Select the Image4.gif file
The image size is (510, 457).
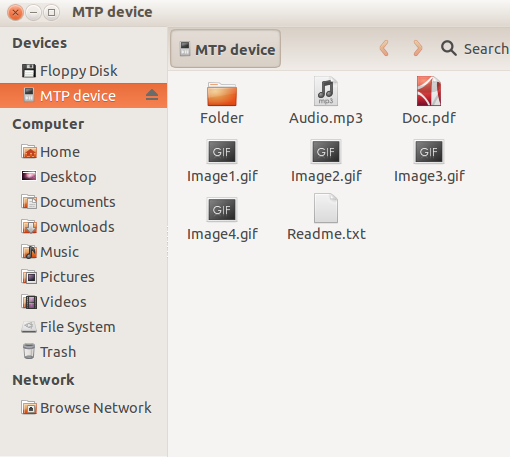222,219
